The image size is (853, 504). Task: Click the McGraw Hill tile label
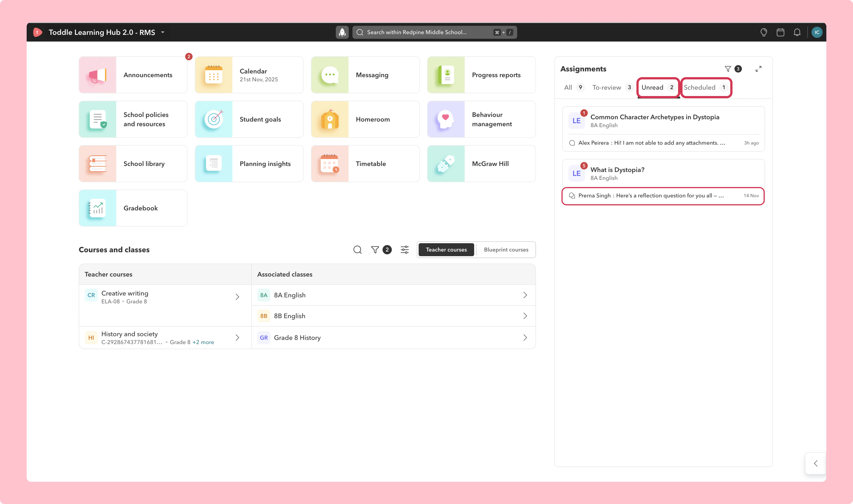[490, 164]
